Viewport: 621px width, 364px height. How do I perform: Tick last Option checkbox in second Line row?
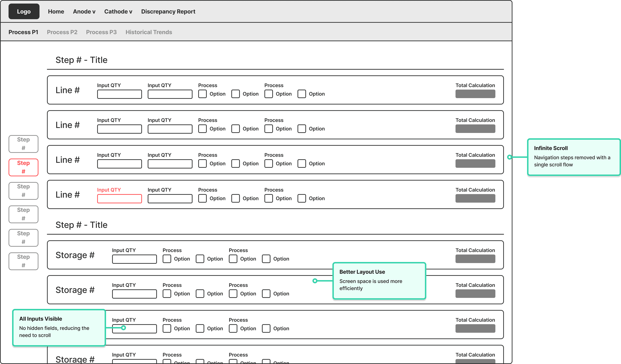302,129
